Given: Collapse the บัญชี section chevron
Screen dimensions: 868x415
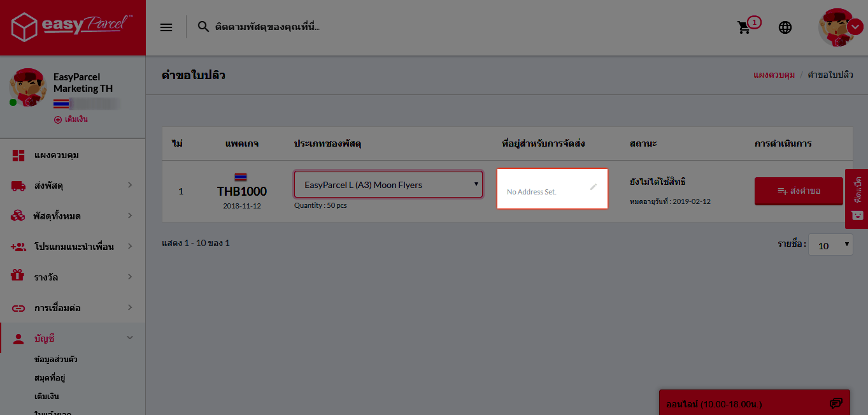Looking at the screenshot, I should pyautogui.click(x=130, y=338).
